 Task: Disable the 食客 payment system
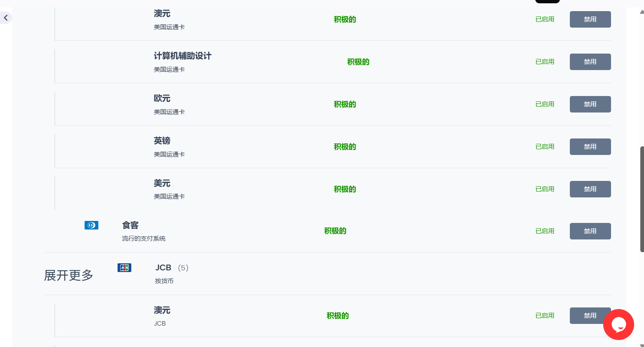pos(590,231)
